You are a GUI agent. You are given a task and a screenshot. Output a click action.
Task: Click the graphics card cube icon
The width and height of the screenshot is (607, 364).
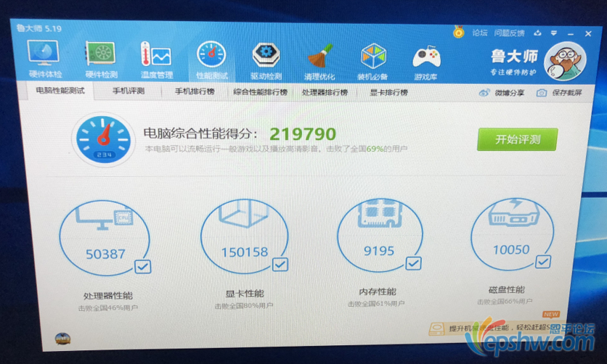[x=243, y=212]
